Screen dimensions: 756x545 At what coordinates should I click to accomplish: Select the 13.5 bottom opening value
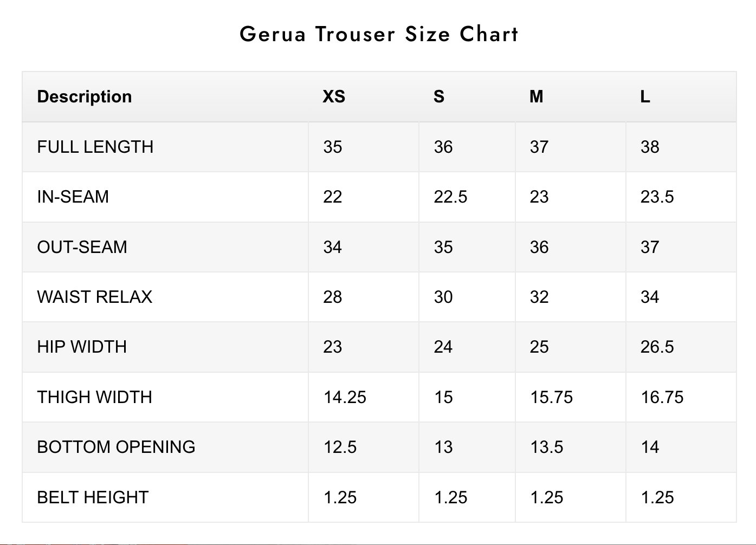tap(546, 447)
